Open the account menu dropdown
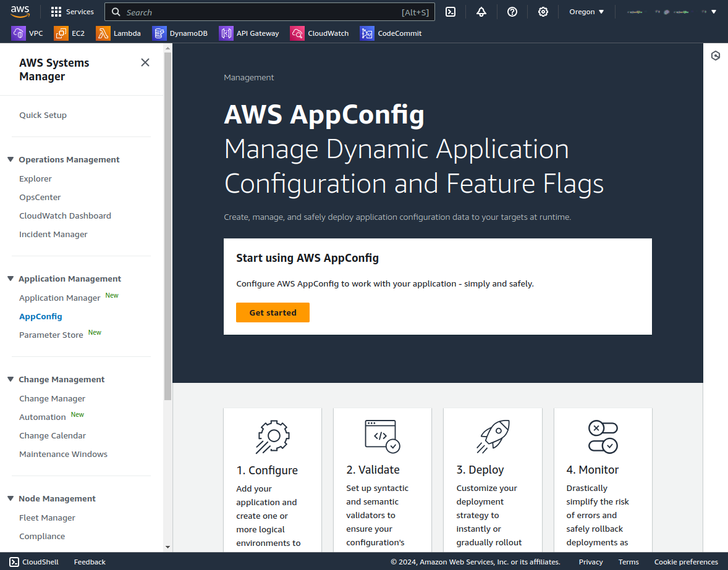This screenshot has width=728, height=570. (x=671, y=12)
